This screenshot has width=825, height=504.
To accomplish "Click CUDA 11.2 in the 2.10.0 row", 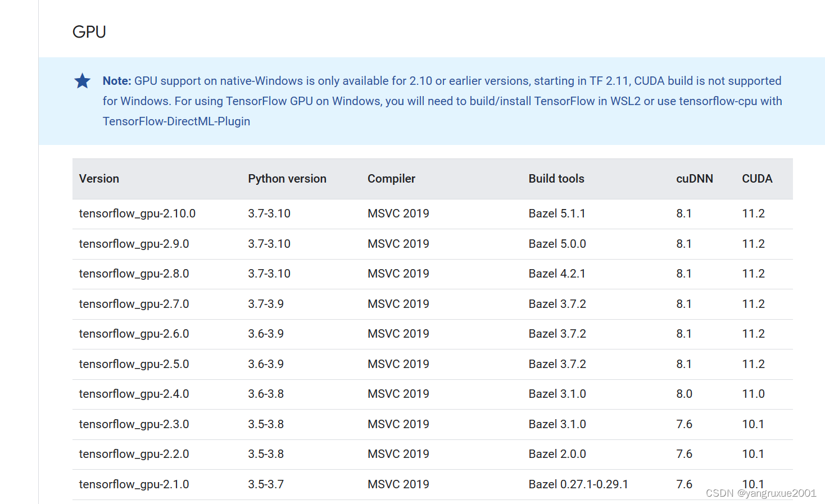I will click(x=753, y=214).
